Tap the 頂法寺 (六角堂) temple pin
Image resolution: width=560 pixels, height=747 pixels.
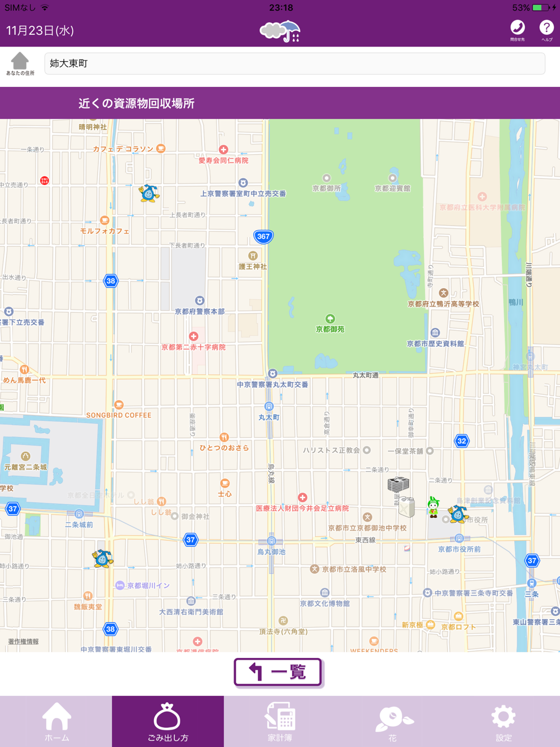283,621
